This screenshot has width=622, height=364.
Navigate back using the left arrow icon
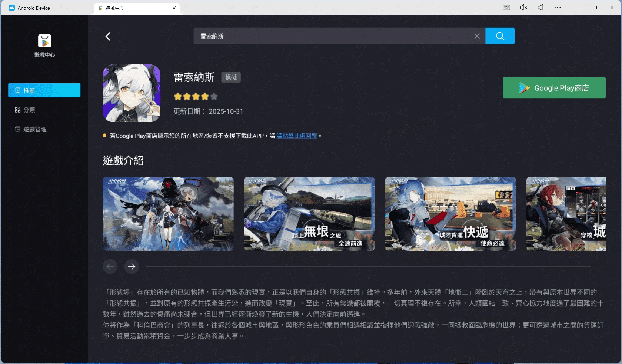108,36
